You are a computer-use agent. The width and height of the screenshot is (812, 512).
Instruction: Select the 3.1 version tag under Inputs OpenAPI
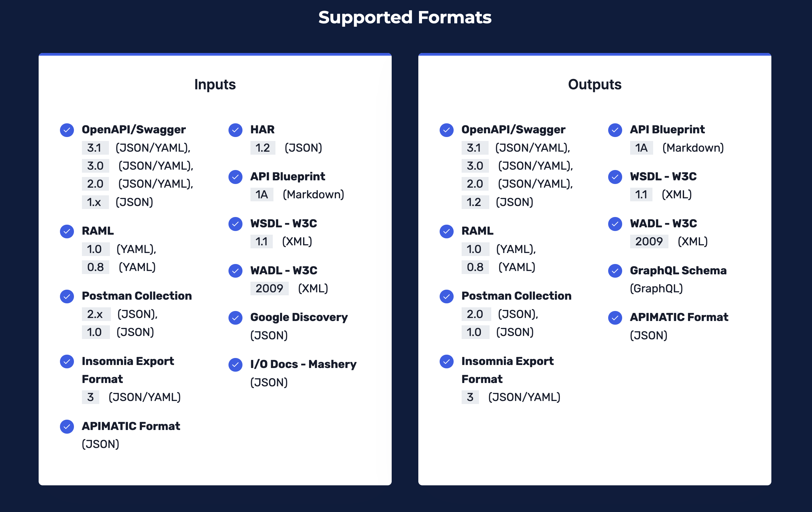point(95,148)
